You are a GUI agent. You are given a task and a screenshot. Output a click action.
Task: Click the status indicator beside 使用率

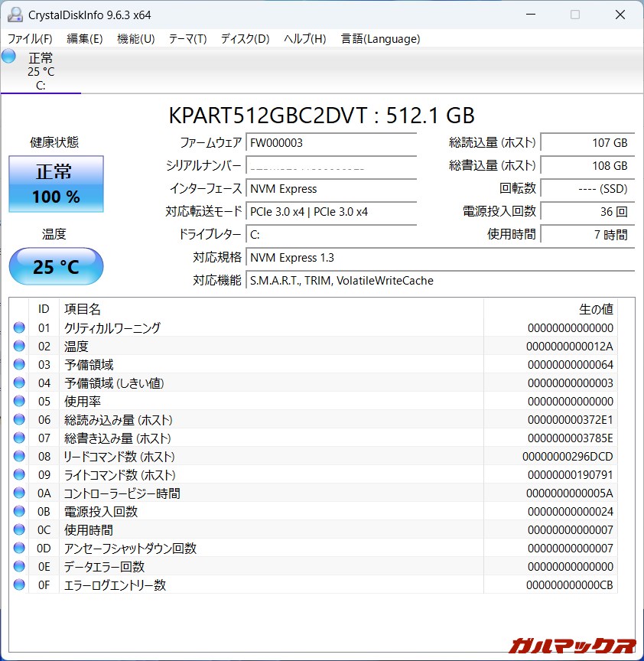pyautogui.click(x=18, y=401)
